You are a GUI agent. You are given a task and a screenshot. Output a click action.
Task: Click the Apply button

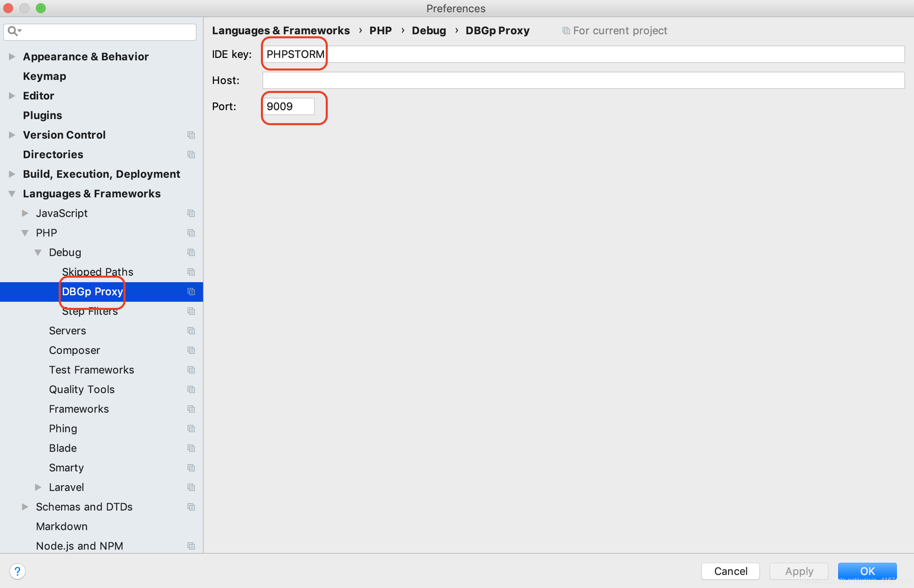pos(799,571)
